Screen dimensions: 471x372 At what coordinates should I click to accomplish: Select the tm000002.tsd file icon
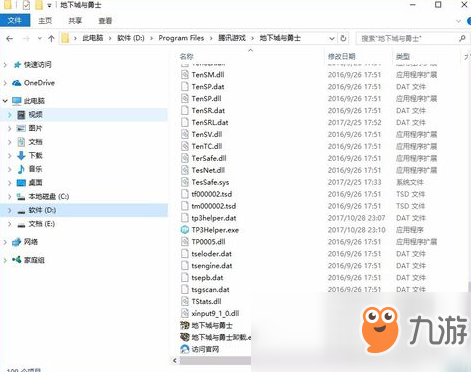coord(185,206)
